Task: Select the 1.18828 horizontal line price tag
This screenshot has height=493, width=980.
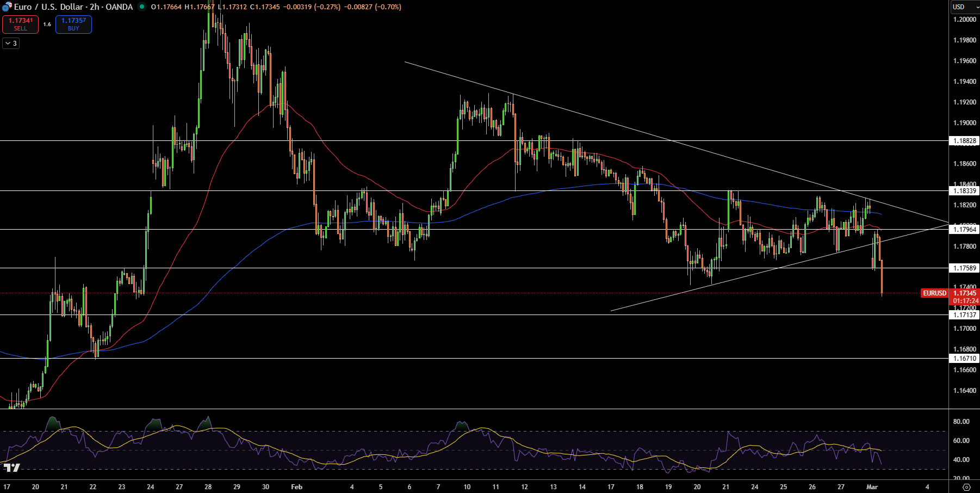Action: (965, 141)
